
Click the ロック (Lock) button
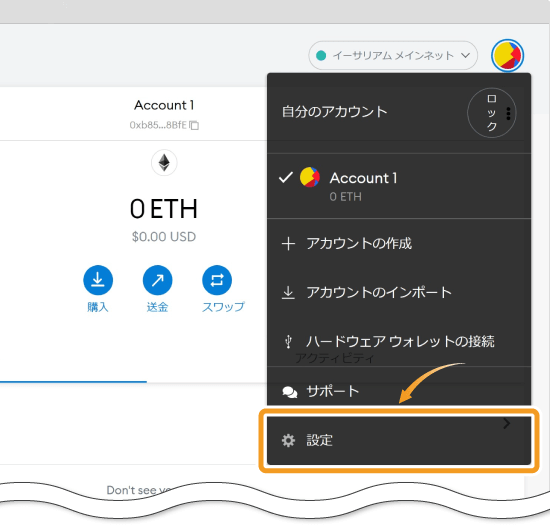491,113
